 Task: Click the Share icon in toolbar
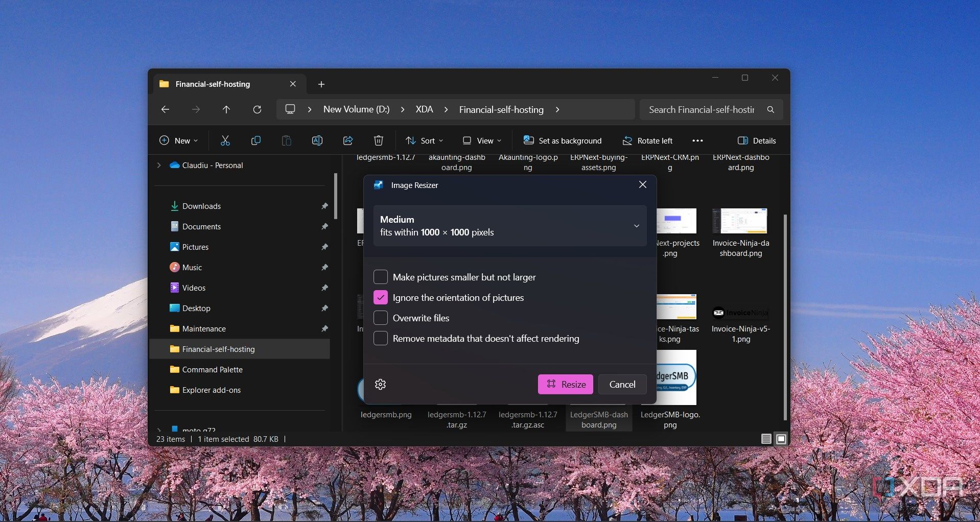point(348,140)
